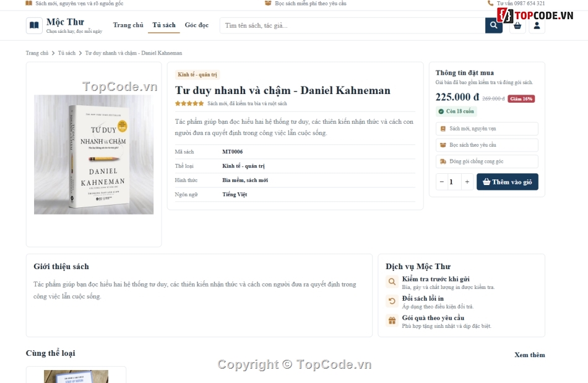Click the box icon in Bọc sách theo yêu cầu

(443, 145)
